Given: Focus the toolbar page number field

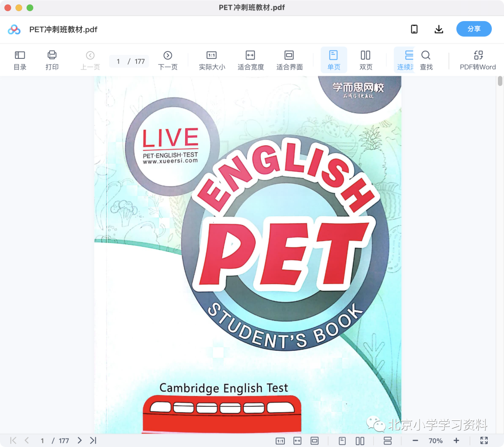Looking at the screenshot, I should pos(118,61).
